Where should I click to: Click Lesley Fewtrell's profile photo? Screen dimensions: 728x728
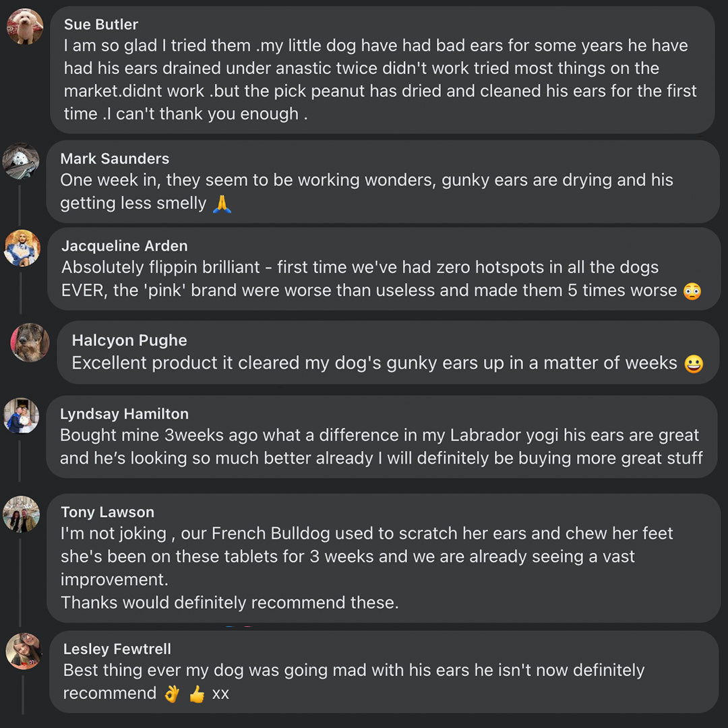pyautogui.click(x=24, y=651)
